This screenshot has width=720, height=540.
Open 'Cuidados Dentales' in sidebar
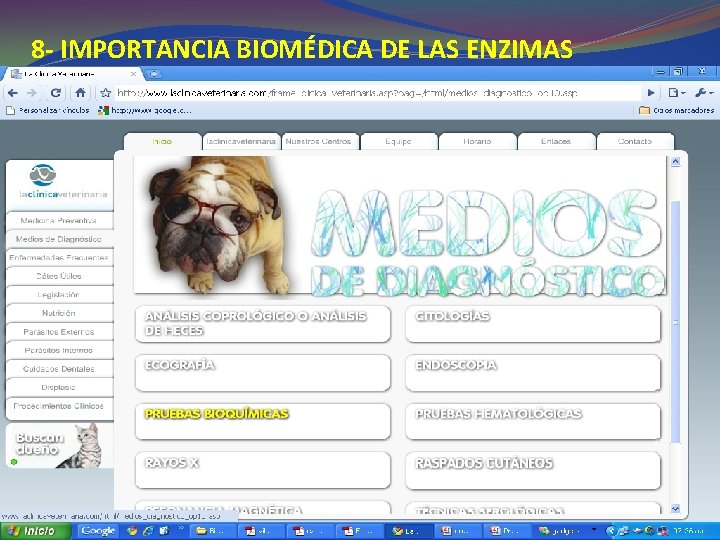59,369
